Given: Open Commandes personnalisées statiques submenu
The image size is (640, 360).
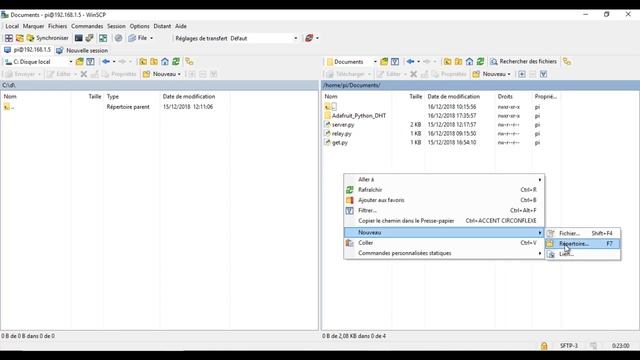Looking at the screenshot, I should [x=444, y=253].
